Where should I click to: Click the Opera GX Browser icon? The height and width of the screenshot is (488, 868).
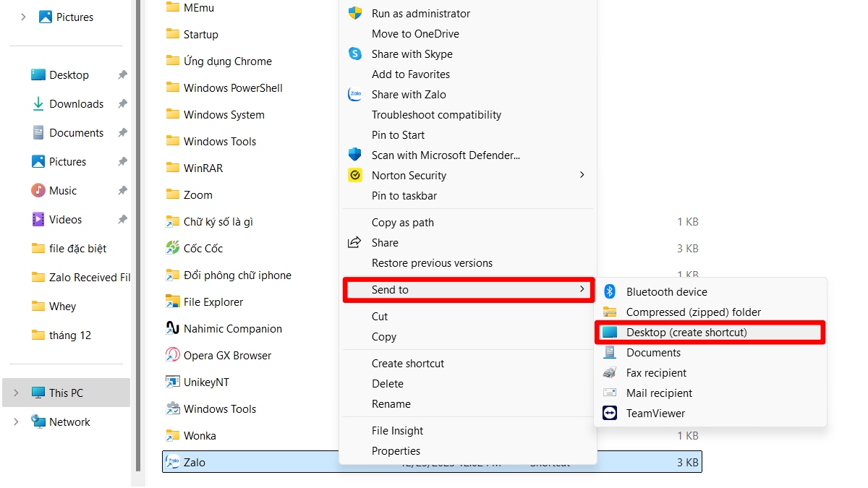(172, 355)
